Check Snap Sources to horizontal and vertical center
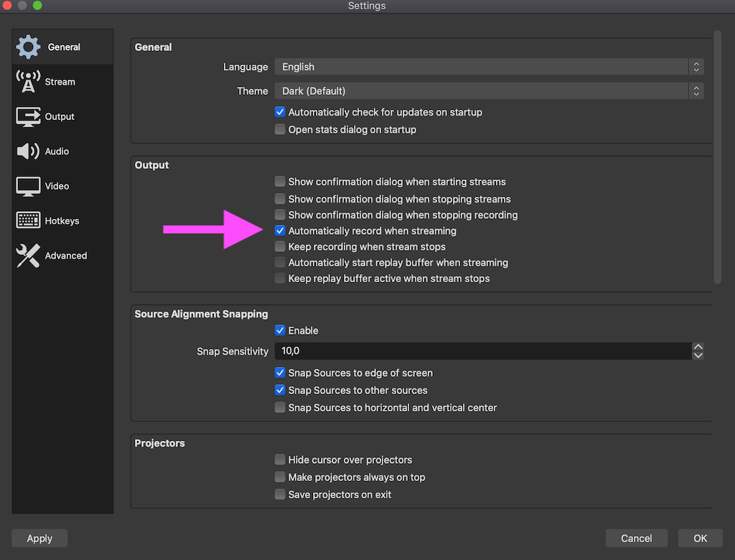The image size is (735, 560). [x=280, y=408]
